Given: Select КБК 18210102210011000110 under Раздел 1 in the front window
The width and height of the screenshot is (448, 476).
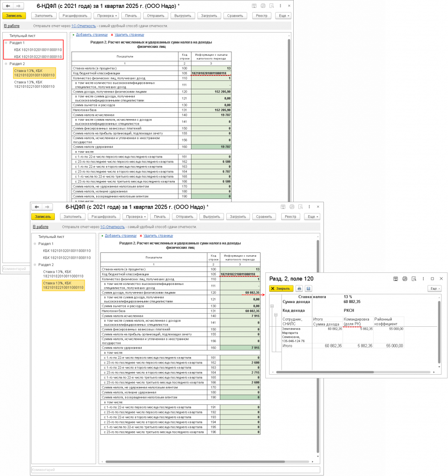Looking at the screenshot, I should [x=67, y=258].
